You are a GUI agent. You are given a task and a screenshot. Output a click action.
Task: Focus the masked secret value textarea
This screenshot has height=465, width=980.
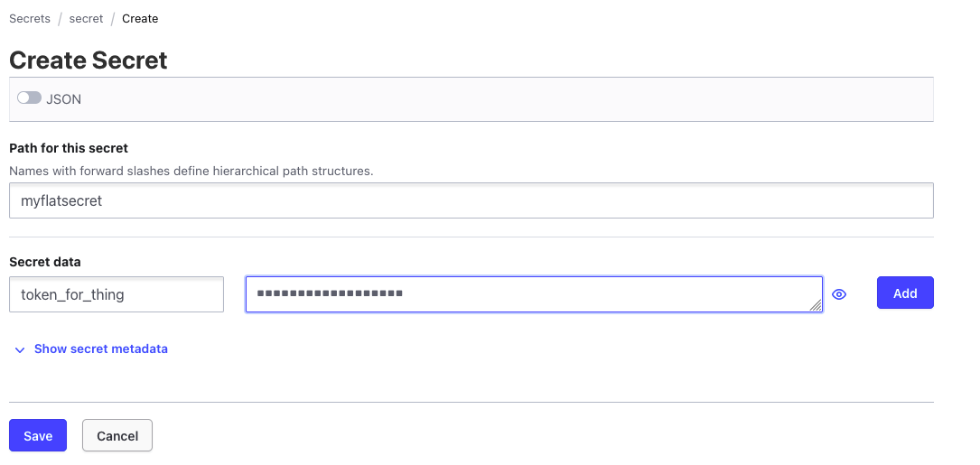pos(533,294)
